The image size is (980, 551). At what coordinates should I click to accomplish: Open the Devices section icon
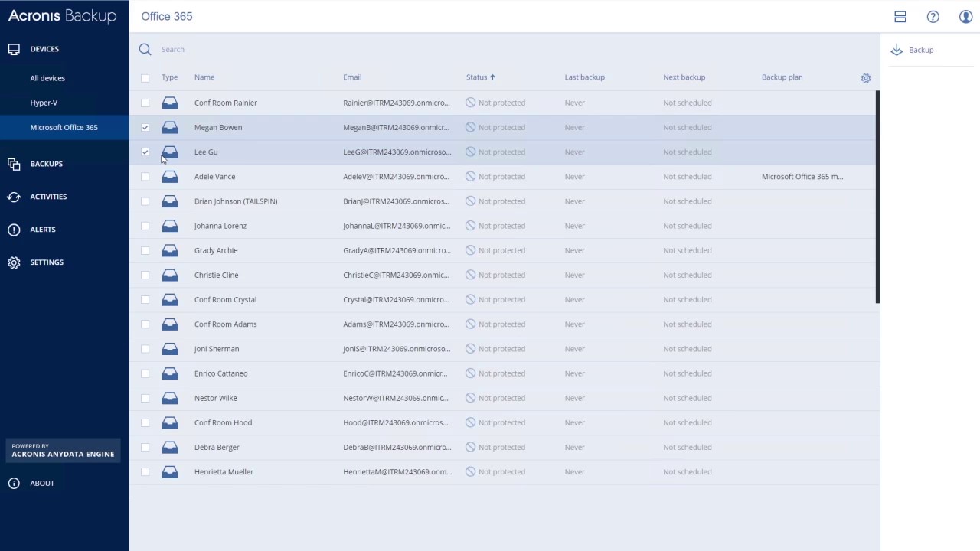pyautogui.click(x=14, y=49)
